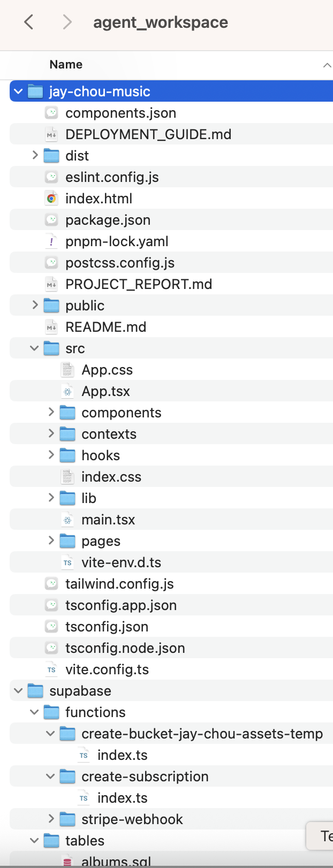This screenshot has height=868, width=333.
Task: Select the eslint.config.js file name
Action: (112, 177)
